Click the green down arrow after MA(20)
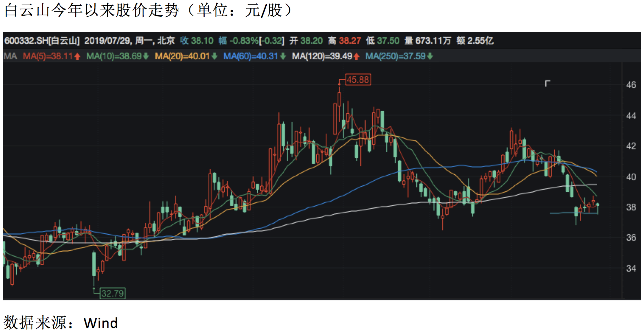Image resolution: width=644 pixels, height=333 pixels. [214, 56]
